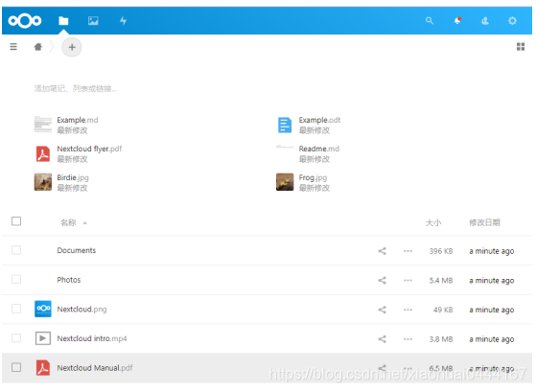536x392 pixels.
Task: Open recent Birdie.jpg
Action: 73,177
